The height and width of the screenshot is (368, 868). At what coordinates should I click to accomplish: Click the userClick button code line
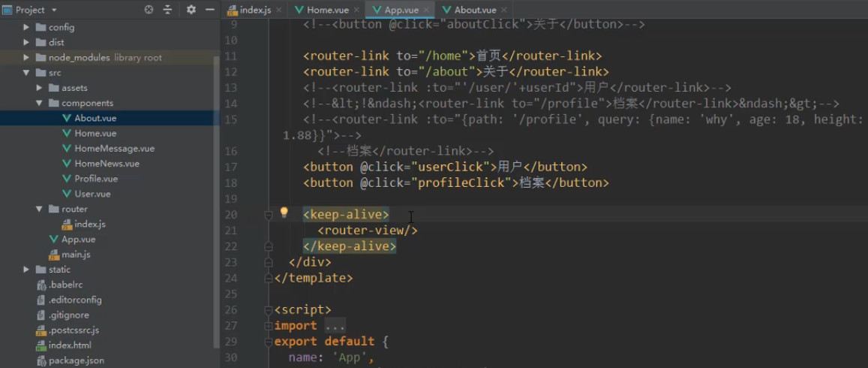tap(445, 167)
